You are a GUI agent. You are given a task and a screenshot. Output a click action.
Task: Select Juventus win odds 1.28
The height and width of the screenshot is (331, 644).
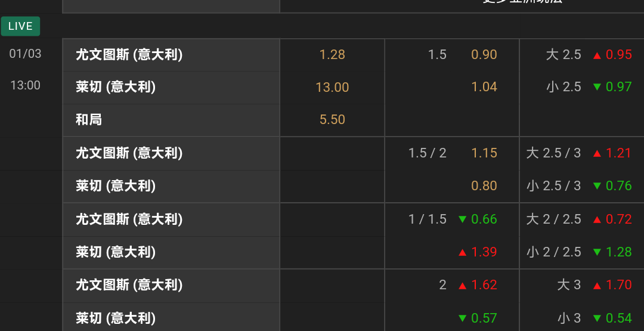tap(332, 55)
